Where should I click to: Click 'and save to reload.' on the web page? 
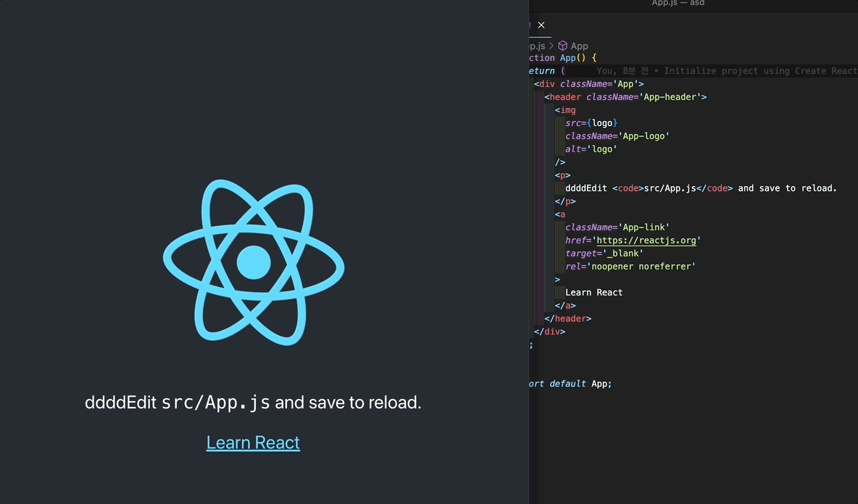[x=348, y=403]
